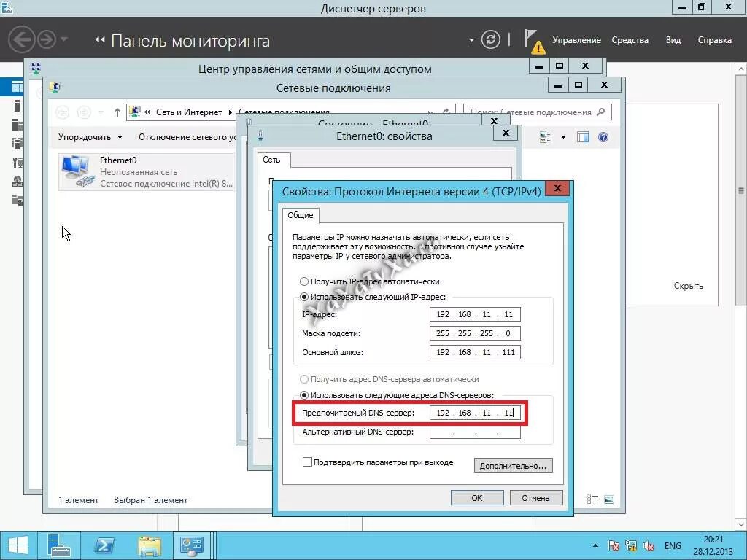Click the Action Center flag tray icon
This screenshot has height=560, width=747.
[614, 545]
